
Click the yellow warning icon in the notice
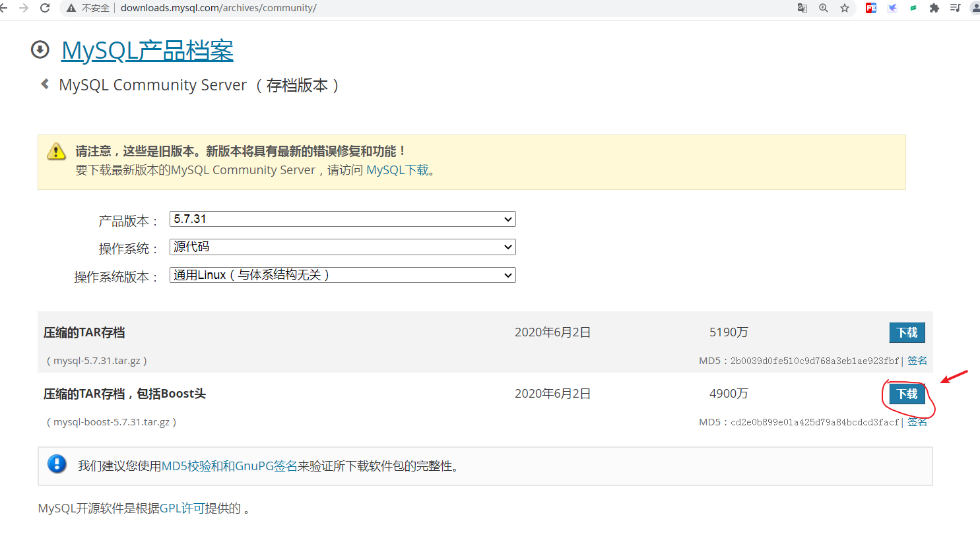[x=56, y=152]
